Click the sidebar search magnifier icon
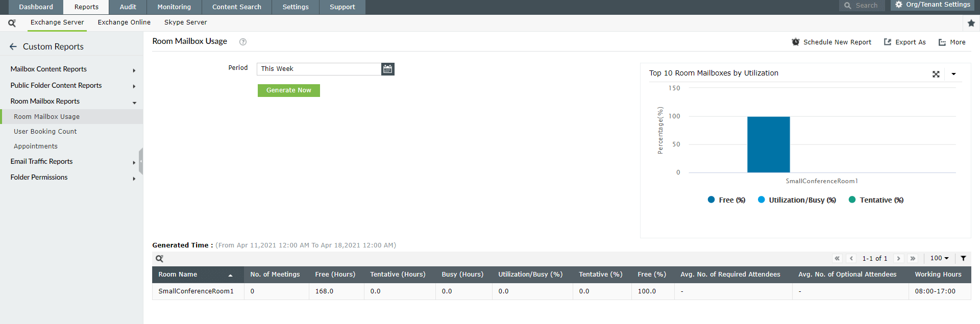 [12, 23]
